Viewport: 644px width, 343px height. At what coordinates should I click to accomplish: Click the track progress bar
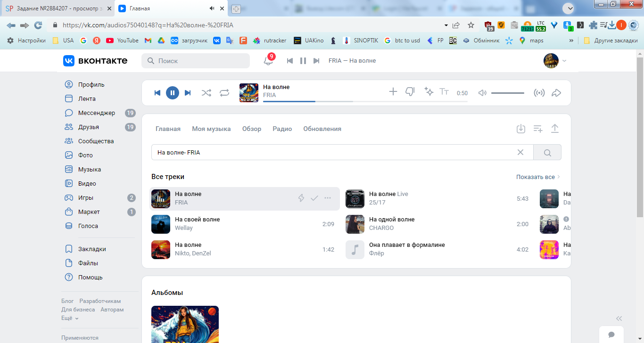click(365, 101)
